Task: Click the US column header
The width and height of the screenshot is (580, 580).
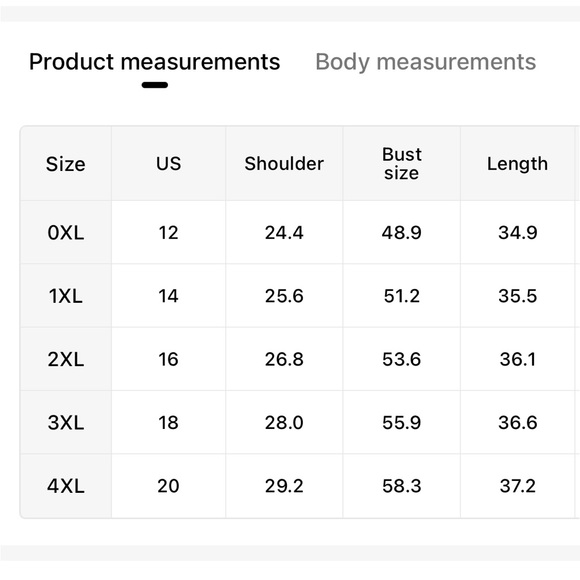Action: click(169, 164)
